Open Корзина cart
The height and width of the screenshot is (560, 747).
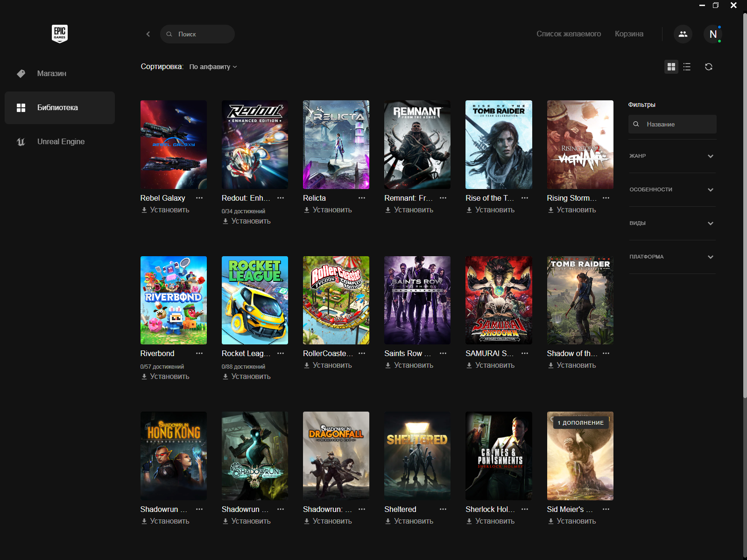point(629,34)
